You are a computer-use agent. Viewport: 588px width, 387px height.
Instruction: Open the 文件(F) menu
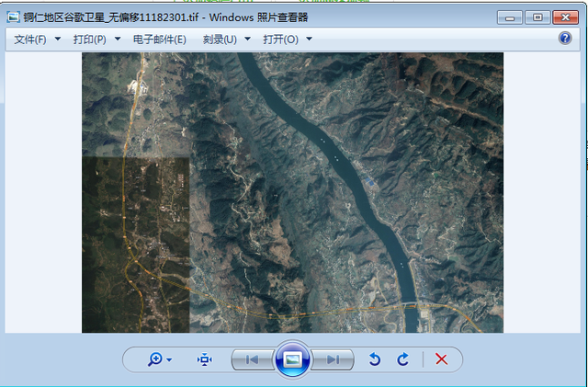pos(30,39)
